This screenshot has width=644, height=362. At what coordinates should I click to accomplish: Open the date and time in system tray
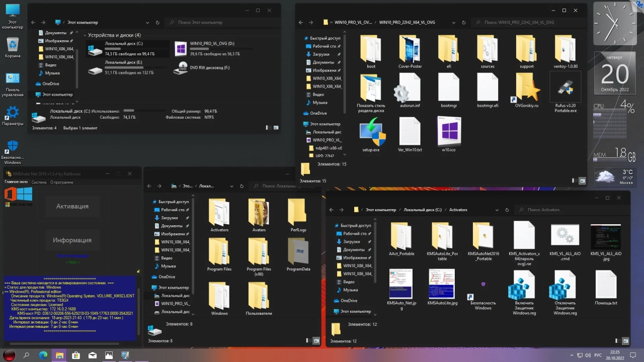615,355
